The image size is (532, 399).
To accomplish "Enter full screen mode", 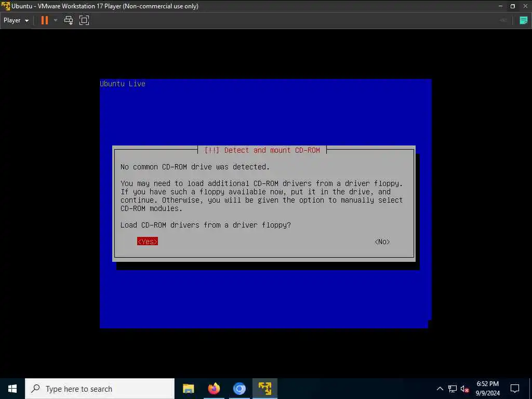I will pyautogui.click(x=84, y=20).
